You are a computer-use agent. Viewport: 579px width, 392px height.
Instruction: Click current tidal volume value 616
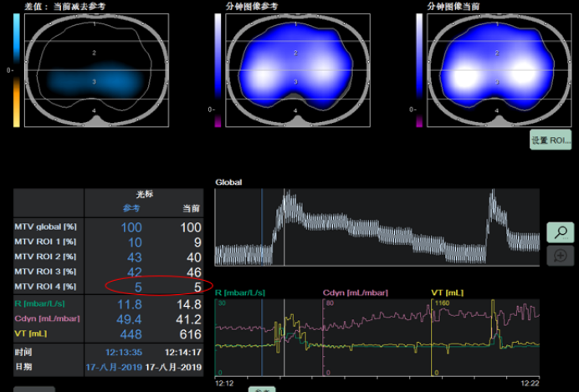coord(191,334)
